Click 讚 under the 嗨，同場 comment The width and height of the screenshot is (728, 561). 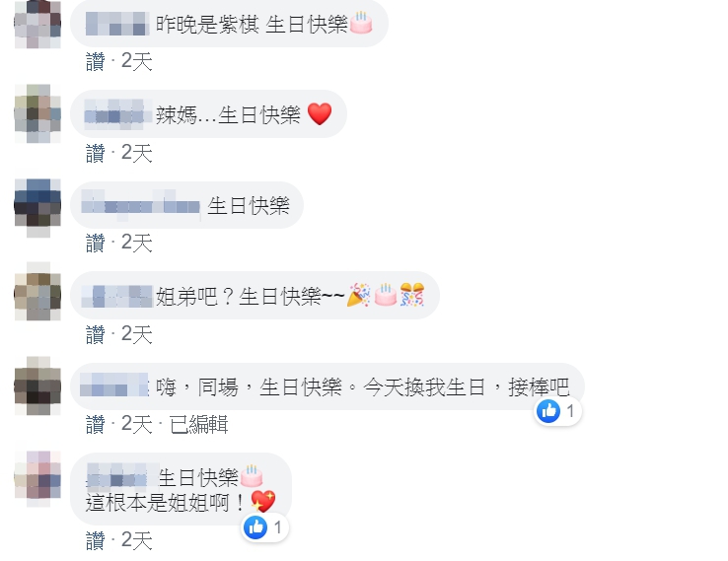point(95,424)
